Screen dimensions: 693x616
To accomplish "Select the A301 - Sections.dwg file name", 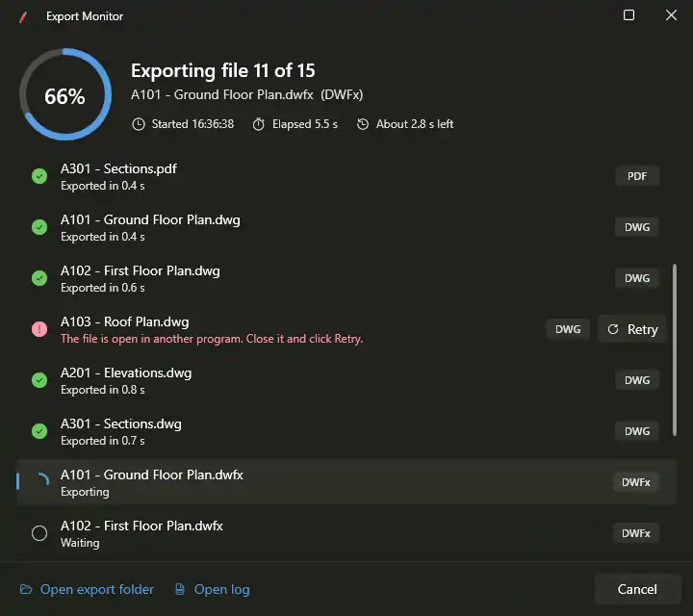I will click(x=121, y=423).
